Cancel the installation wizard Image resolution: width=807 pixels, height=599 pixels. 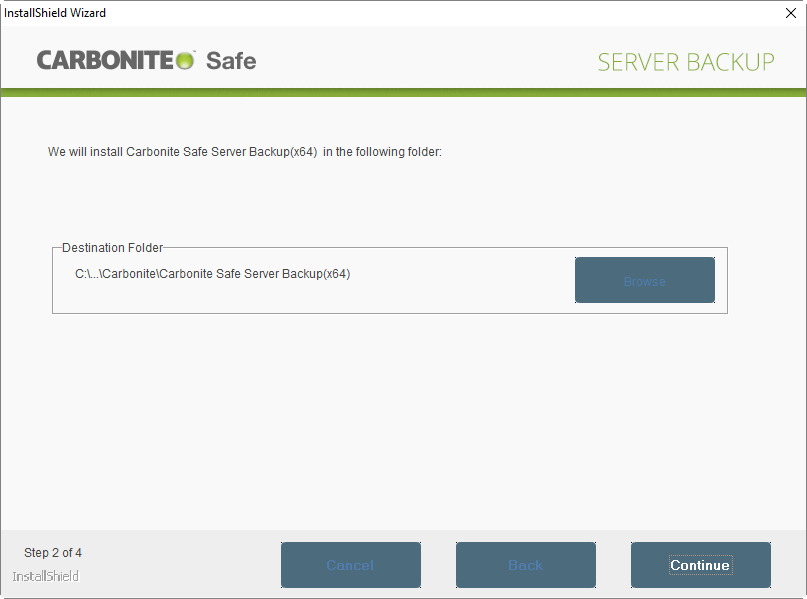click(350, 565)
